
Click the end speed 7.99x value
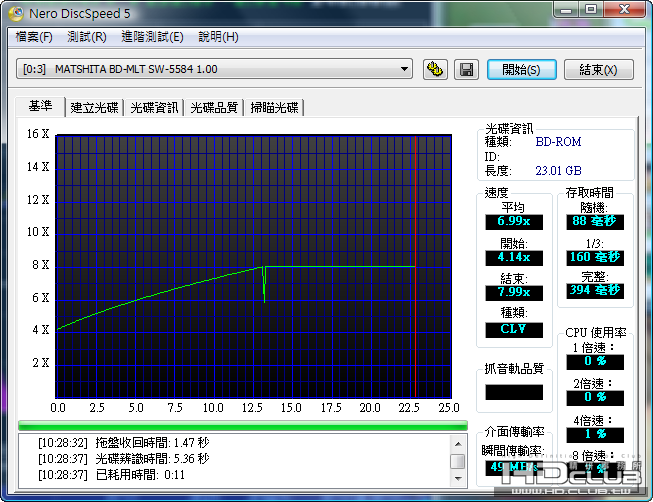tap(514, 292)
